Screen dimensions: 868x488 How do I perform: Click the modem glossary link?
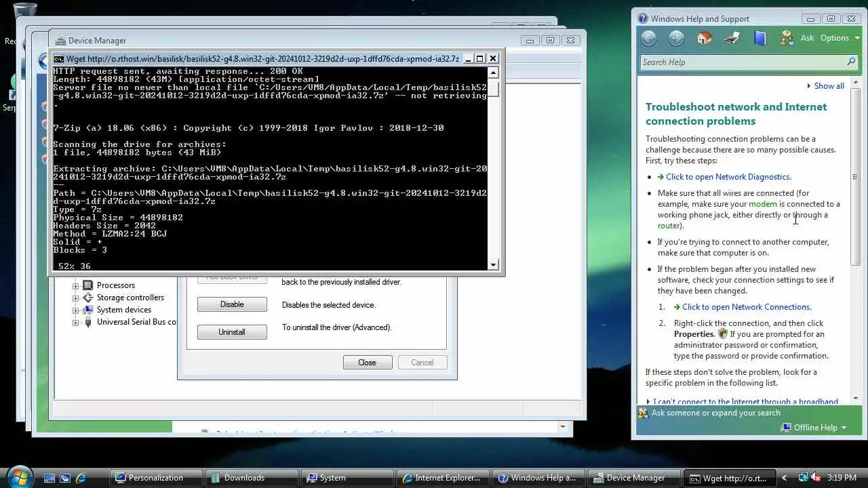[763, 204]
